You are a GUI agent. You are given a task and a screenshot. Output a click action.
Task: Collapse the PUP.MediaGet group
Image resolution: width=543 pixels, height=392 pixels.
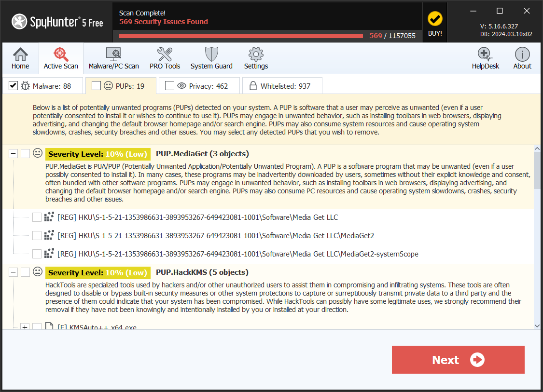click(14, 154)
